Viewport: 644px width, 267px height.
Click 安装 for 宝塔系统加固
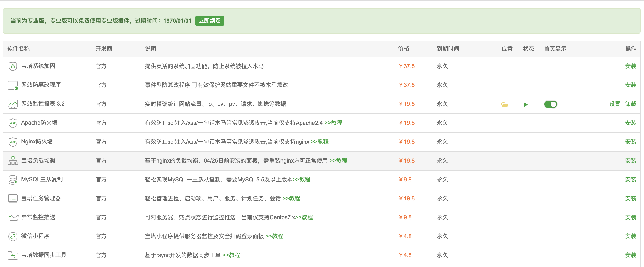click(630, 66)
